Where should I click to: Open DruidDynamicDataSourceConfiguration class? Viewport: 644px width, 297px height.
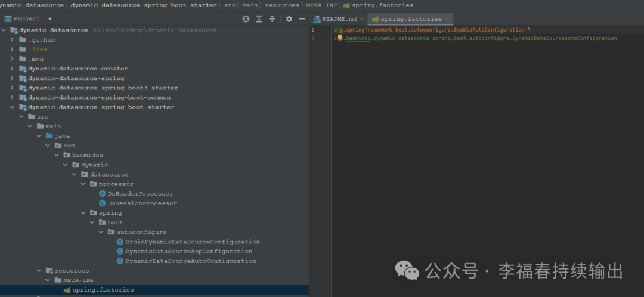(x=193, y=242)
